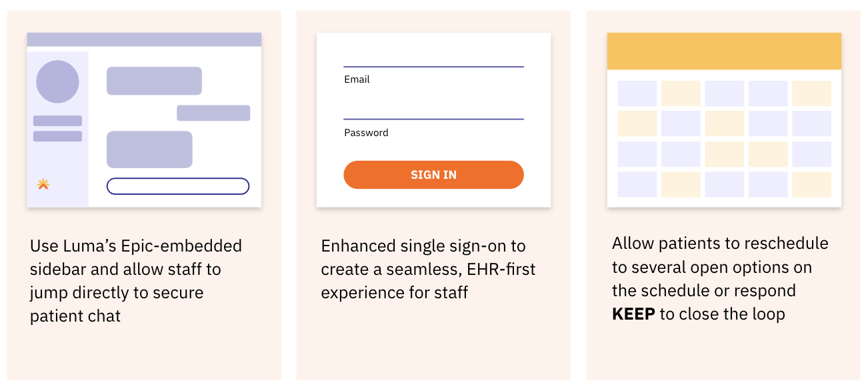Click the bottom-right yellow calendar slot
This screenshot has height=387, width=868.
pyautogui.click(x=811, y=184)
